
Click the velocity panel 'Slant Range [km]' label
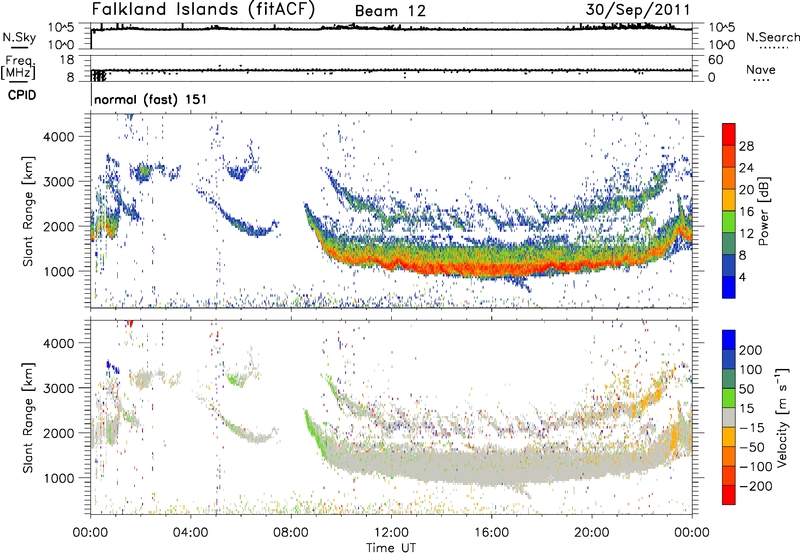29,417
